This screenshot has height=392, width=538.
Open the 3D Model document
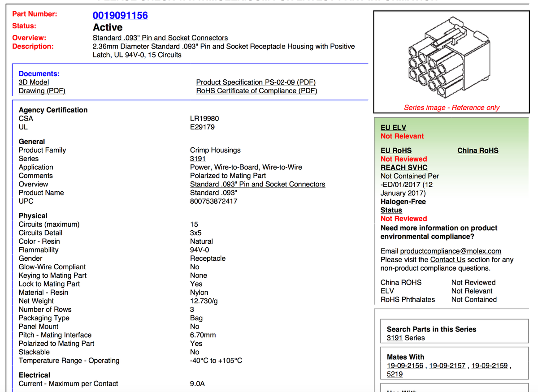(x=34, y=82)
